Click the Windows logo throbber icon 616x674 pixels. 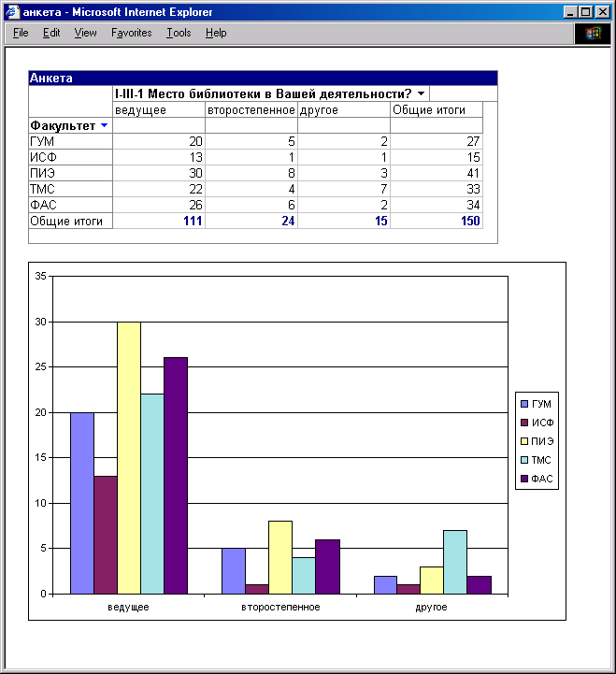tap(593, 33)
